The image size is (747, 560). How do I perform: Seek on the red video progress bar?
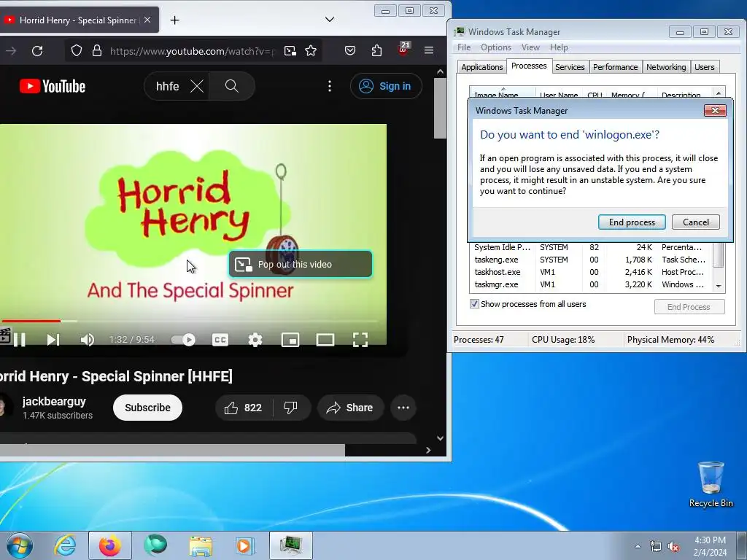tap(190, 321)
